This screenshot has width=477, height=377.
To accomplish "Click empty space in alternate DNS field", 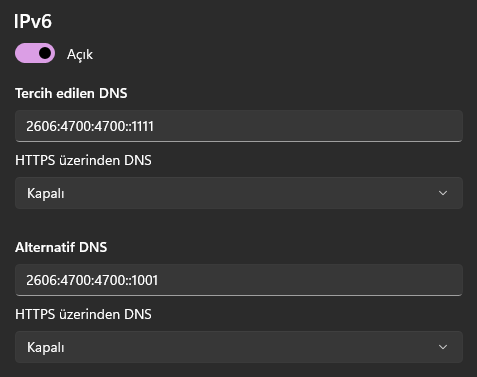I will tap(310, 280).
